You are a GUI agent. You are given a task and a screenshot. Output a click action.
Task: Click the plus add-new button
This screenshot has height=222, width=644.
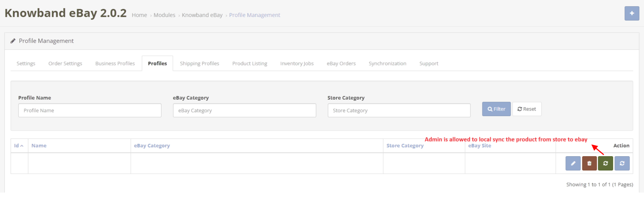pyautogui.click(x=632, y=13)
